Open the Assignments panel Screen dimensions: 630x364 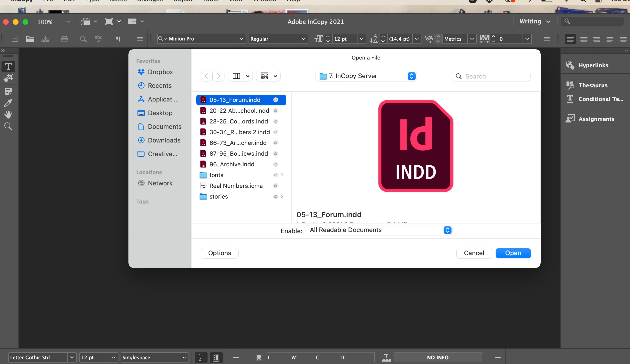[x=596, y=119]
